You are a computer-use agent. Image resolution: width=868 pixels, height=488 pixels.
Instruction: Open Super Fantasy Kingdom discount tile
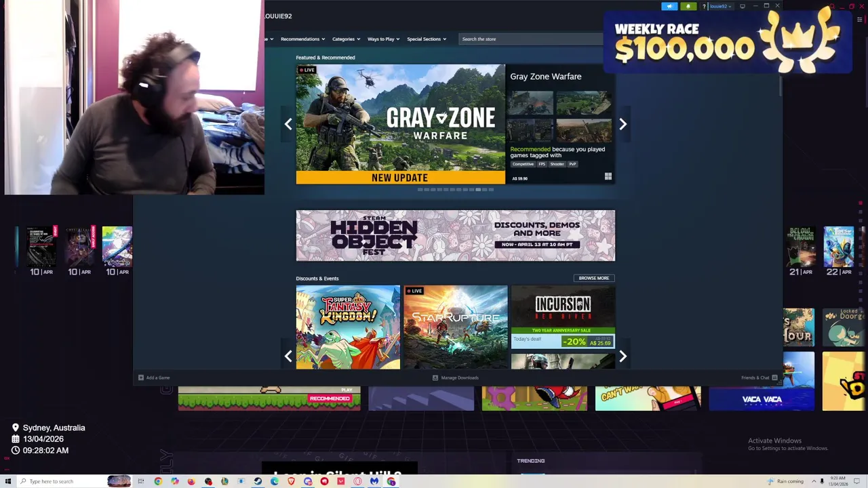pos(348,327)
